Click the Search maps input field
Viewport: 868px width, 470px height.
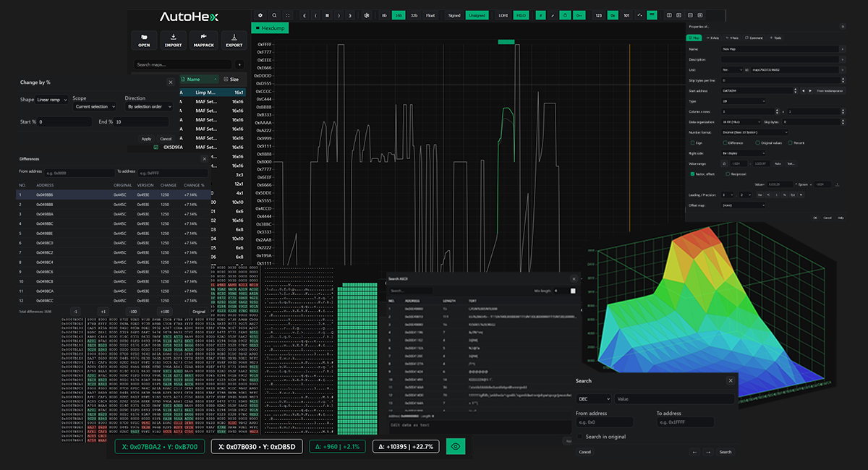[182, 64]
